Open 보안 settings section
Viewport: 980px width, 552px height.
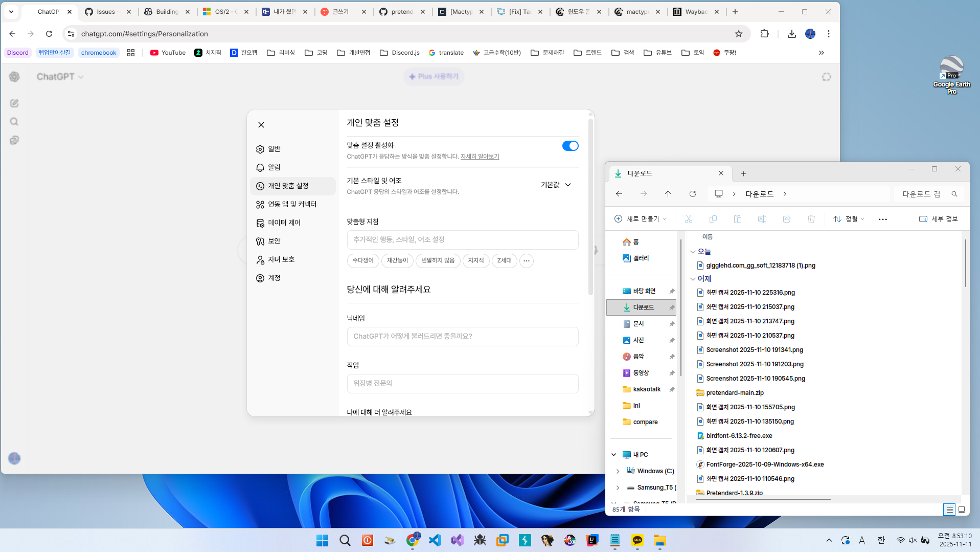292,241
